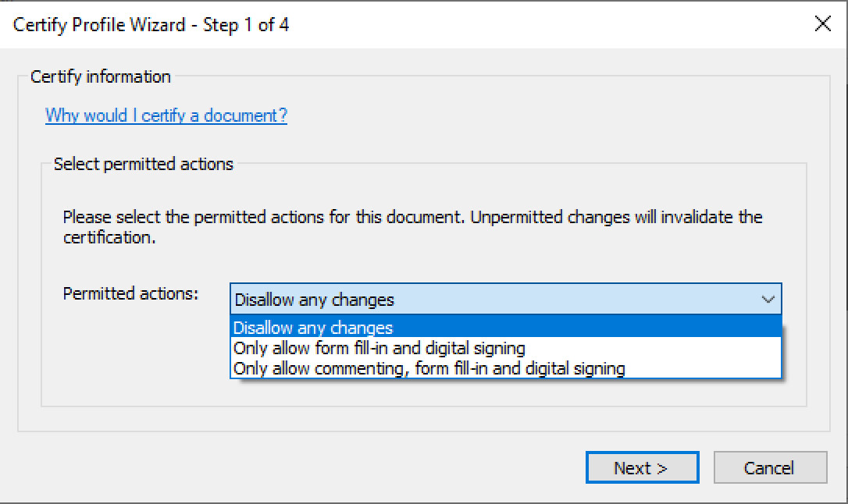
Task: Open the "Why would I certify a document?" link
Action: coord(165,115)
